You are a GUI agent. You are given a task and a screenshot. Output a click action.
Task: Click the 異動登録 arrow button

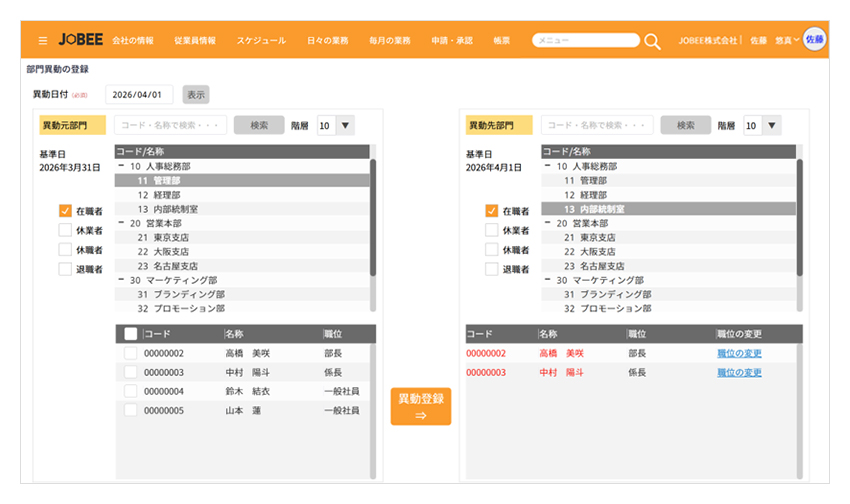click(x=420, y=406)
